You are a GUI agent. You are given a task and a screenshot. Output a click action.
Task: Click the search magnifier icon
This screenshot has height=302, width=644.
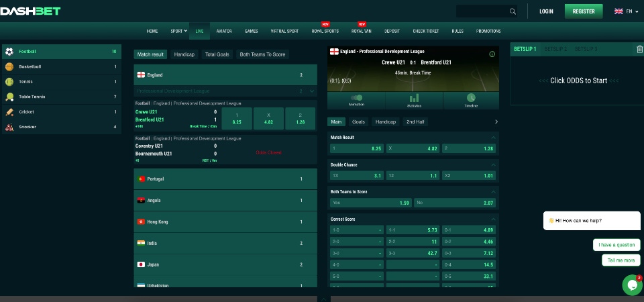pos(513,11)
